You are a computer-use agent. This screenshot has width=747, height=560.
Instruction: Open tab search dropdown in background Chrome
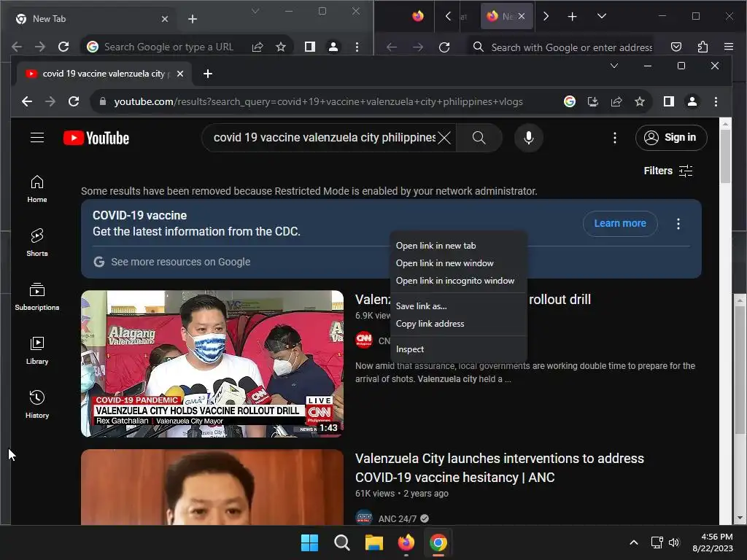pyautogui.click(x=255, y=11)
